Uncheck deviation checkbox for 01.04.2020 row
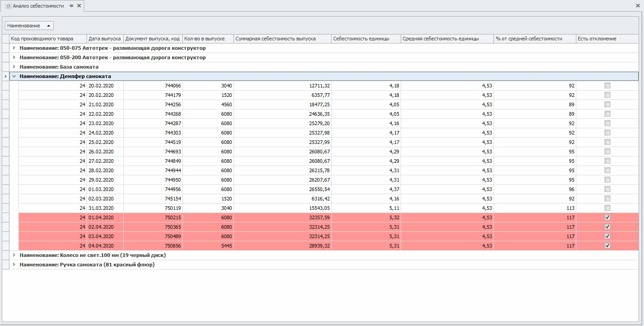Image resolution: width=644 pixels, height=326 pixels. (x=607, y=217)
